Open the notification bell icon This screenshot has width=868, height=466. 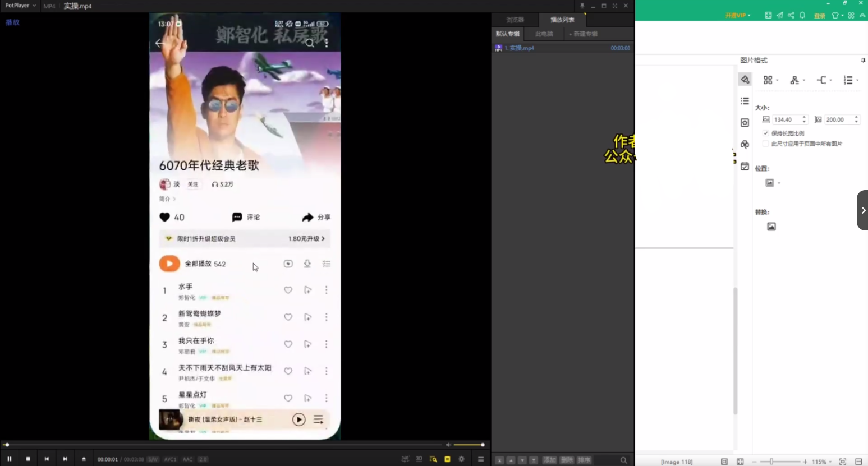802,15
